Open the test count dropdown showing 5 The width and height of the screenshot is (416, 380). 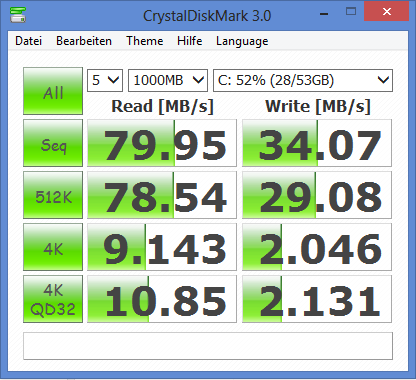[x=105, y=80]
